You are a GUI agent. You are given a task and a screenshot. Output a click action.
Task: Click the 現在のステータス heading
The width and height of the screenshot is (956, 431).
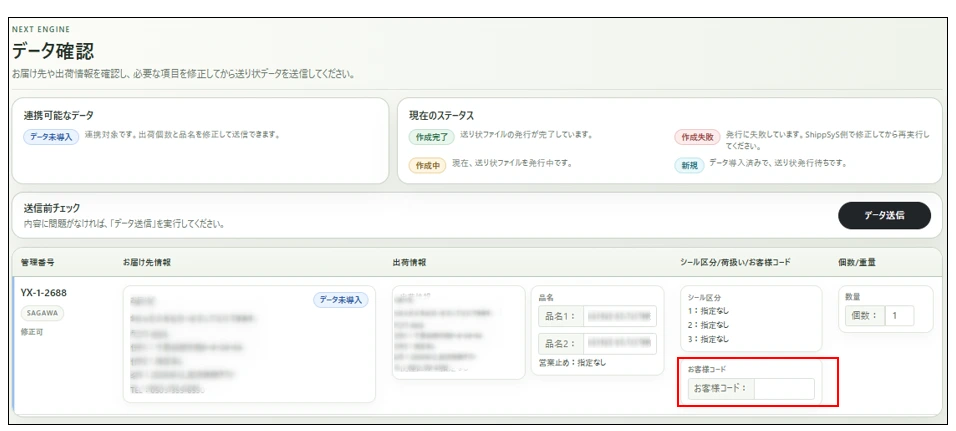pyautogui.click(x=441, y=115)
